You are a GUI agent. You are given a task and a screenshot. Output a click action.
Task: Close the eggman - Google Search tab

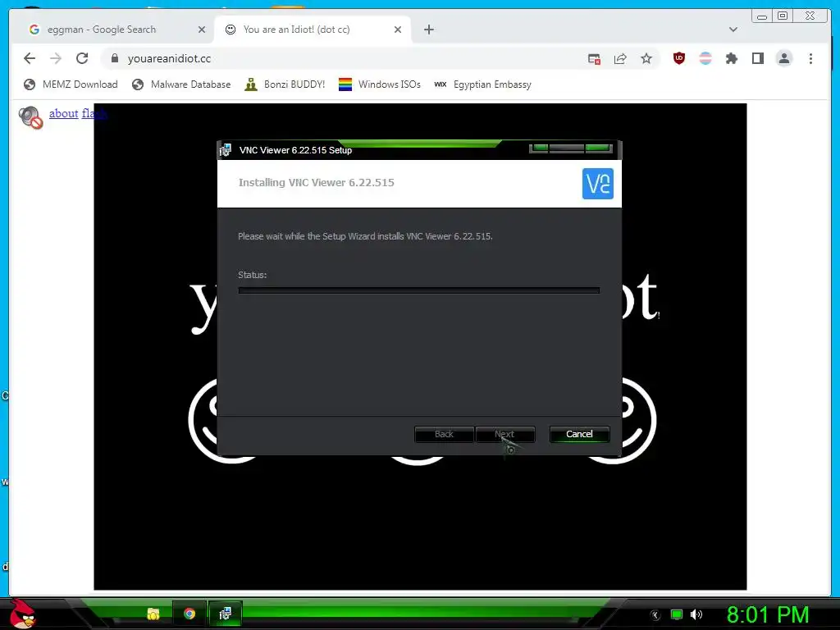click(202, 30)
